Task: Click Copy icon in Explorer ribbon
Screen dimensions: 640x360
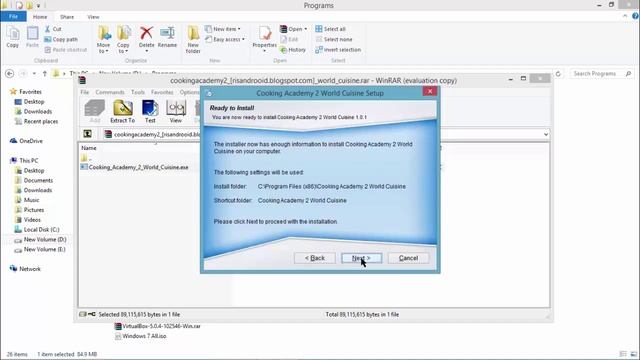Action: pos(13,37)
